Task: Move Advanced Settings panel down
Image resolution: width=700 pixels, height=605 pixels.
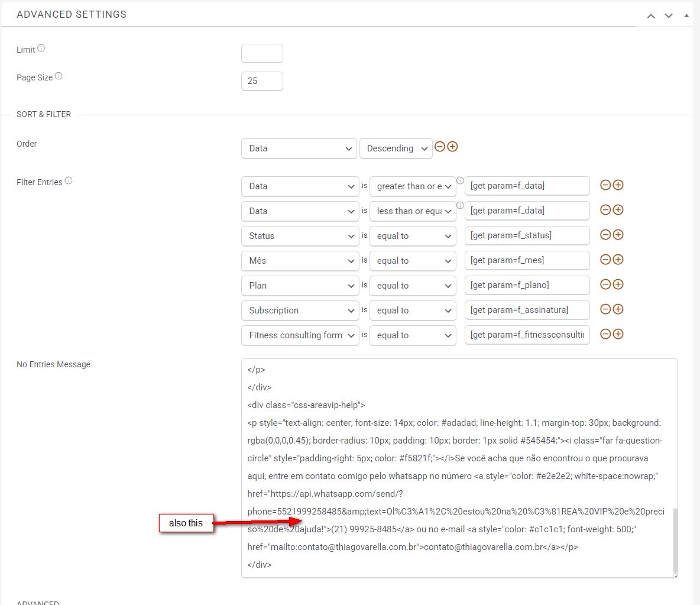Action: click(x=669, y=16)
